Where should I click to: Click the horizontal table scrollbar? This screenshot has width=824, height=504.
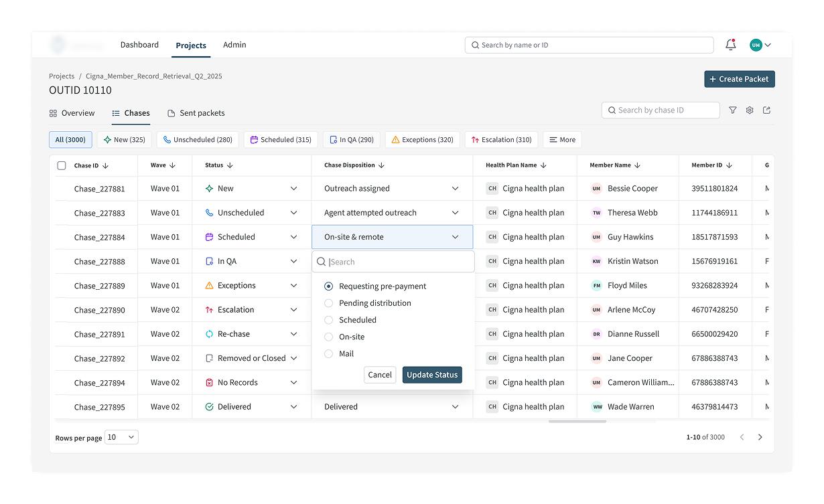[577, 422]
